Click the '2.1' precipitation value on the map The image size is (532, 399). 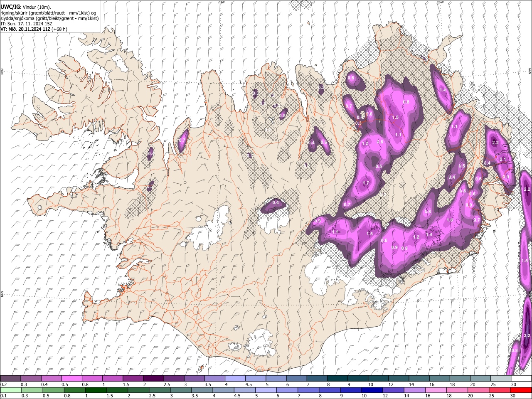click(503, 160)
